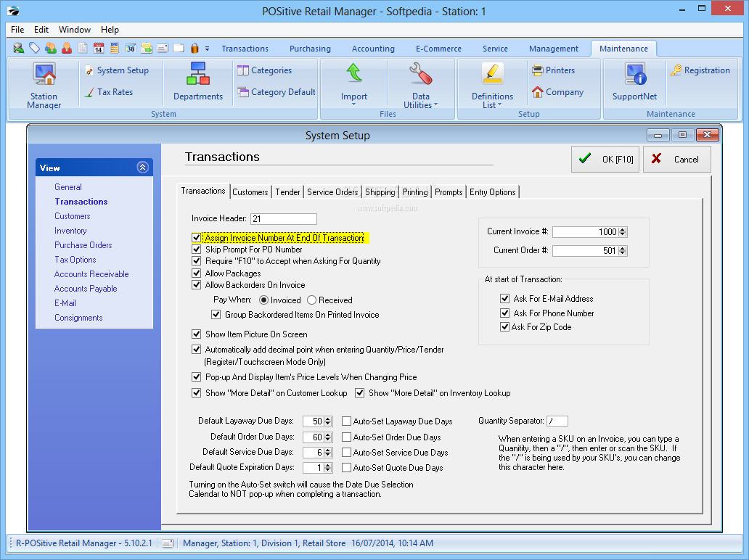Toggle Allow Backorders On Invoice
The width and height of the screenshot is (749, 560).
coord(196,285)
